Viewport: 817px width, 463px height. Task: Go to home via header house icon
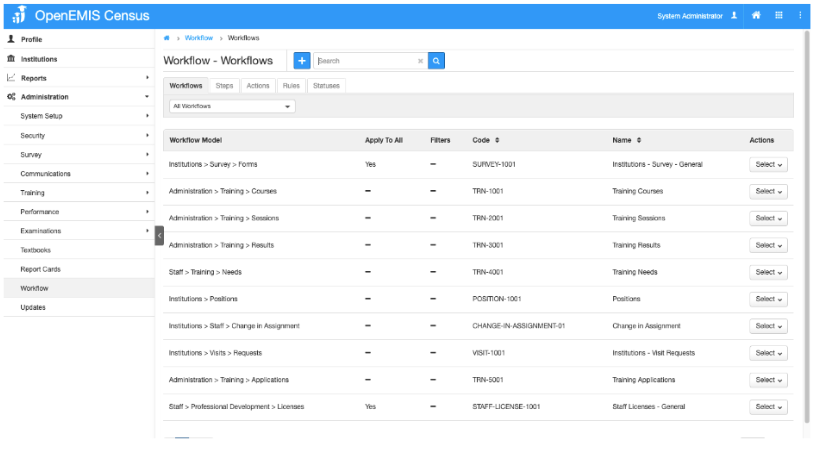tap(756, 16)
